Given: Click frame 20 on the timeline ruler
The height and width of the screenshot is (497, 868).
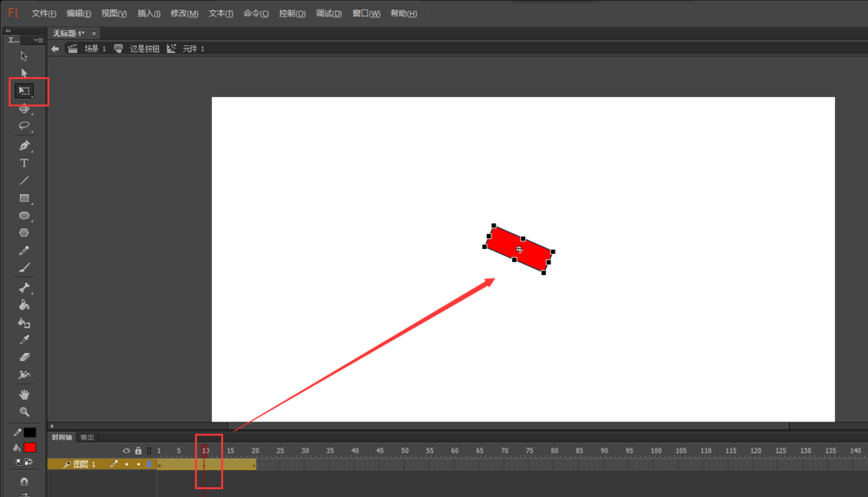Looking at the screenshot, I should click(255, 450).
